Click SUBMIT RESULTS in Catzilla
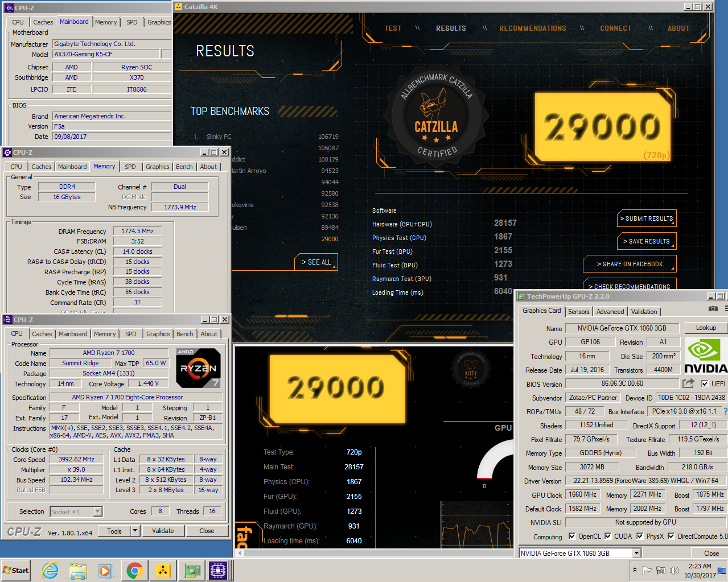 (x=647, y=218)
